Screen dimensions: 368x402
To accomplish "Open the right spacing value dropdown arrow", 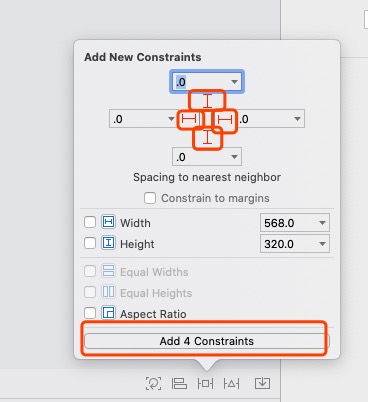I will (297, 119).
